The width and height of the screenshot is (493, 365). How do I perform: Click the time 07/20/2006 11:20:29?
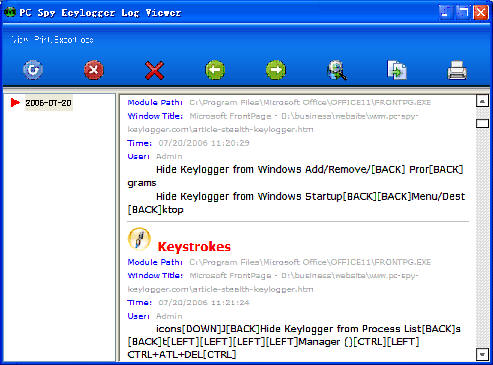(x=204, y=143)
